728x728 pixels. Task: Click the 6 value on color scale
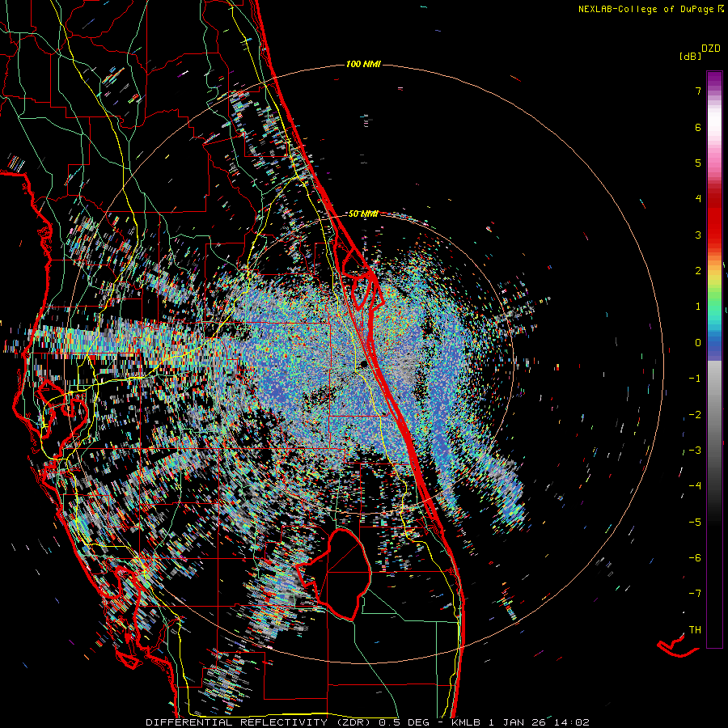tap(698, 127)
